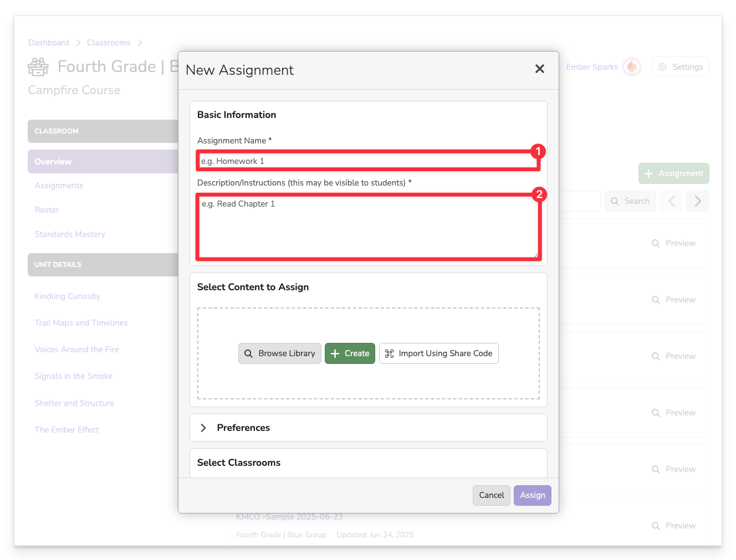The width and height of the screenshot is (736, 560).
Task: Close the New Assignment dialog
Action: coord(539,69)
